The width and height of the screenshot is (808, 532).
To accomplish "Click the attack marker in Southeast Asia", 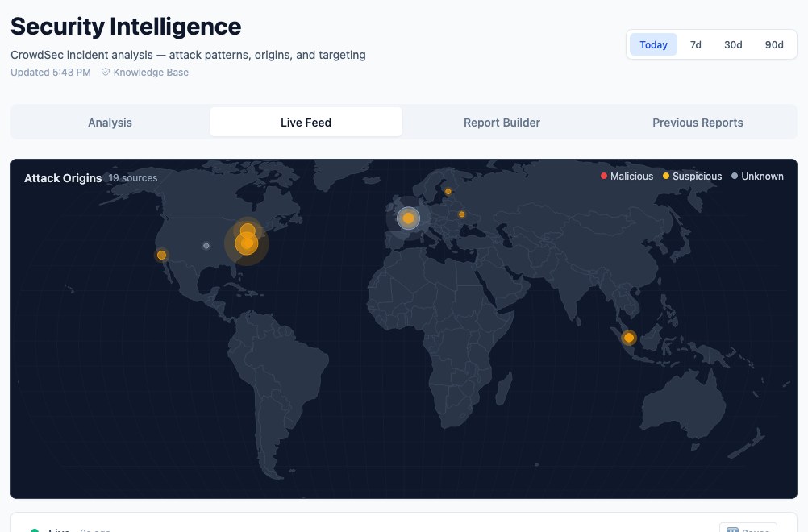I will [x=629, y=338].
